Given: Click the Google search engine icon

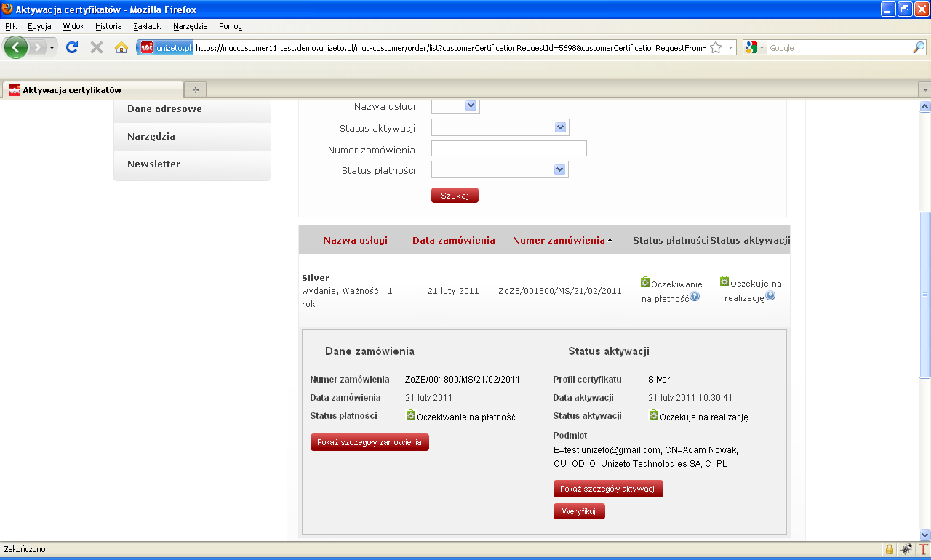Looking at the screenshot, I should tap(751, 48).
